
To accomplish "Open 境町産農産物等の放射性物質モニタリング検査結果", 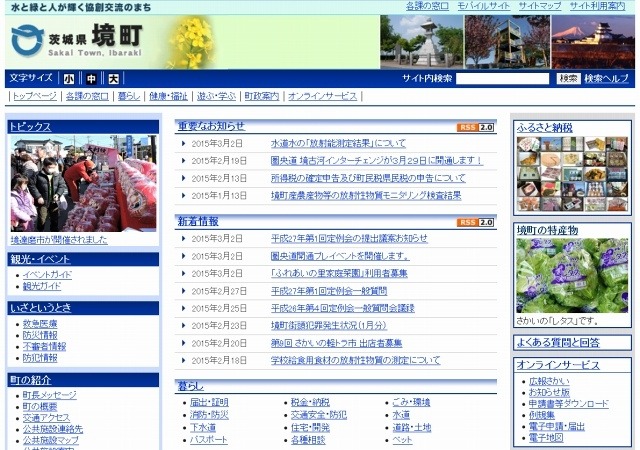I will tap(366, 196).
